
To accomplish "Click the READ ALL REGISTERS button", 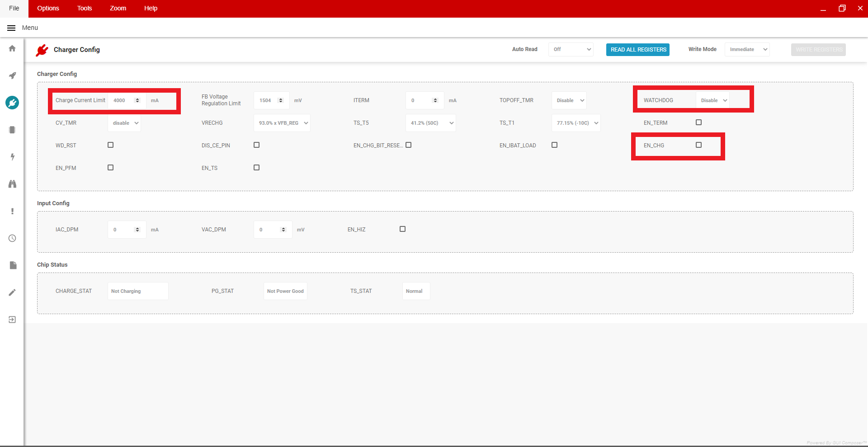I will pyautogui.click(x=638, y=50).
